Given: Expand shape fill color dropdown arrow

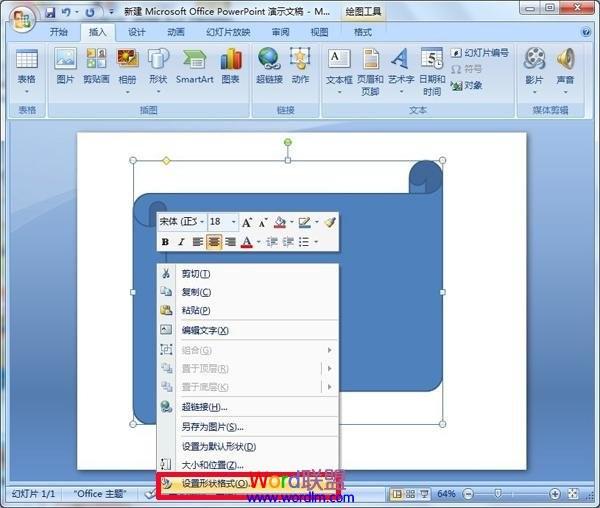Looking at the screenshot, I should (x=292, y=222).
